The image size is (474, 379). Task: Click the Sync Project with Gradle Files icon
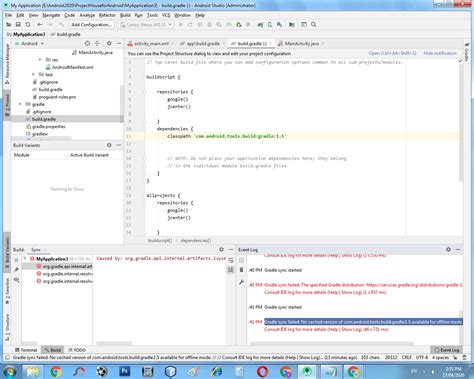(260, 25)
